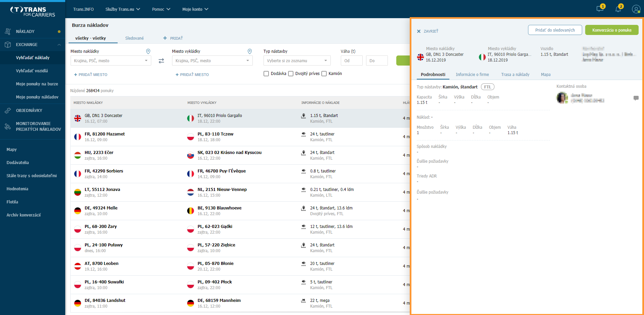Open Moje ponuky na burze
644x315 pixels.
(x=37, y=84)
